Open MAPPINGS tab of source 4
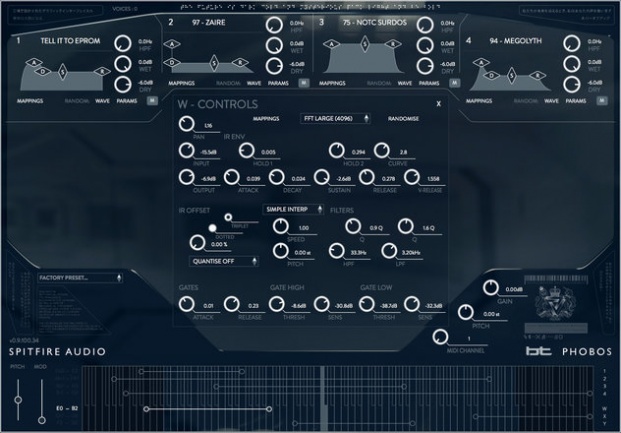Image resolution: width=621 pixels, height=433 pixels. pyautogui.click(x=479, y=101)
